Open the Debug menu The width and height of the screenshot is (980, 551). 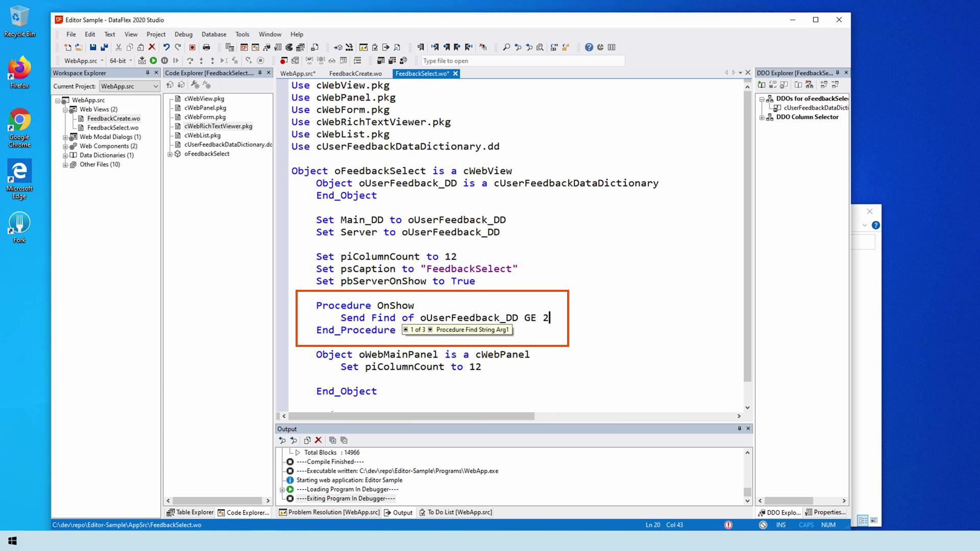pyautogui.click(x=183, y=34)
